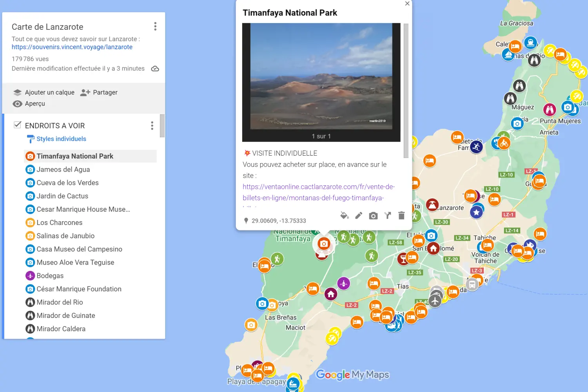This screenshot has width=588, height=392.
Task: Click the cloud save status icon
Action: [x=155, y=69]
